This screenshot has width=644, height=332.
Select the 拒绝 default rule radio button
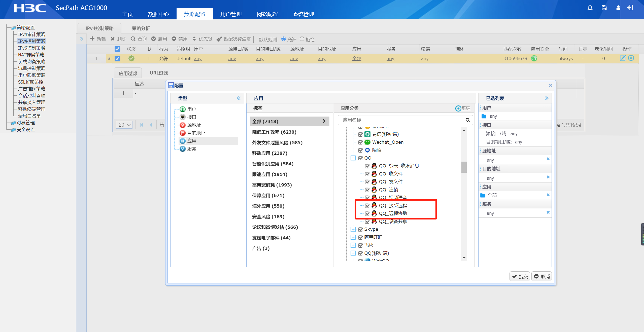tap(302, 39)
